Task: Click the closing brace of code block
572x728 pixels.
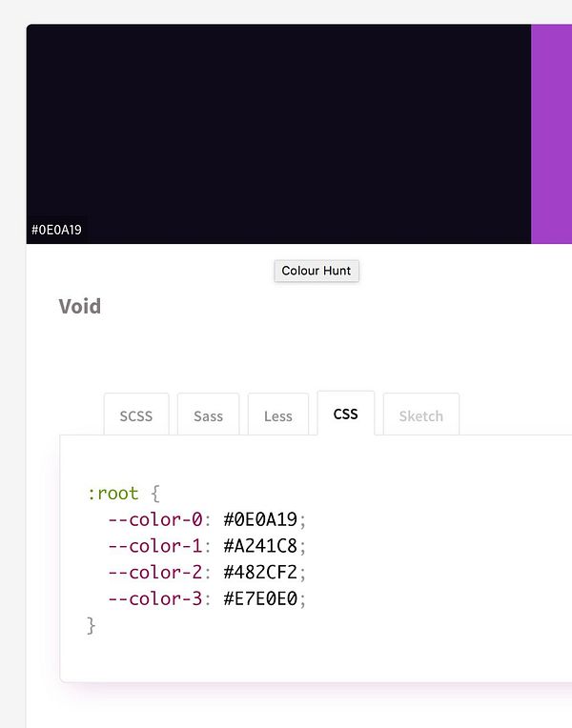Action: pyautogui.click(x=92, y=625)
